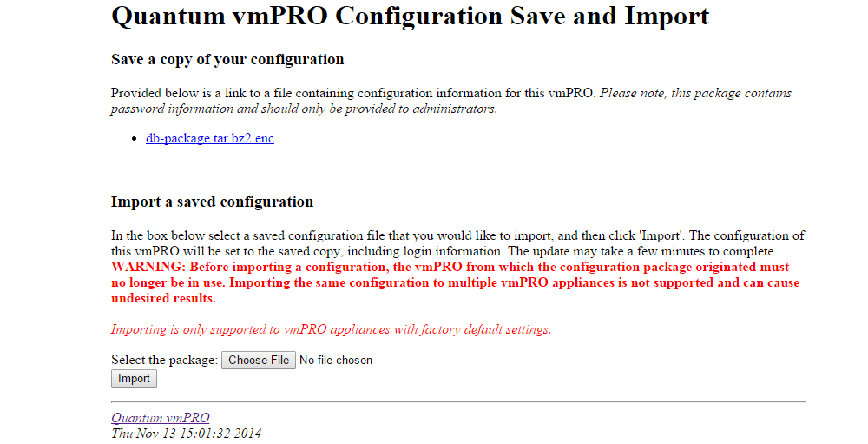Image resolution: width=868 pixels, height=444 pixels.
Task: Click the Thu Nov 13 timestamp
Action: click(187, 433)
